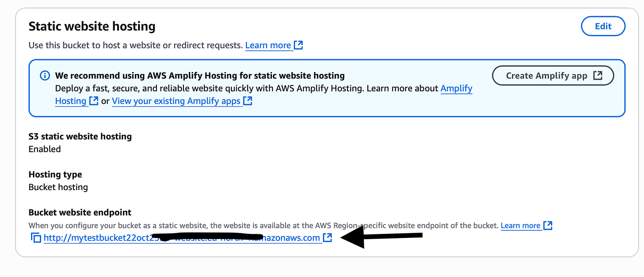Click the Bucket hosting value text

pos(58,187)
